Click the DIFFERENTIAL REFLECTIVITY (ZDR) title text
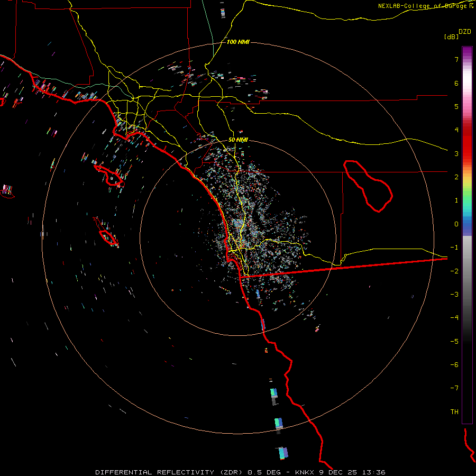The width and height of the screenshot is (476, 476). (x=170, y=472)
